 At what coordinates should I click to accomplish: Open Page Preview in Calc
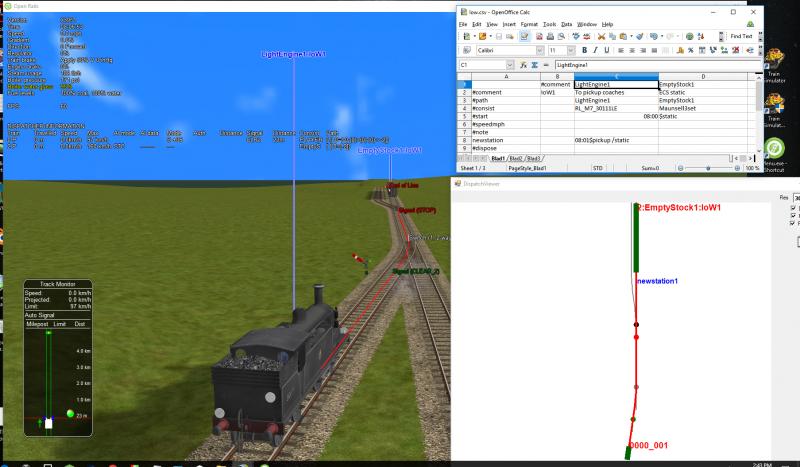click(x=561, y=36)
